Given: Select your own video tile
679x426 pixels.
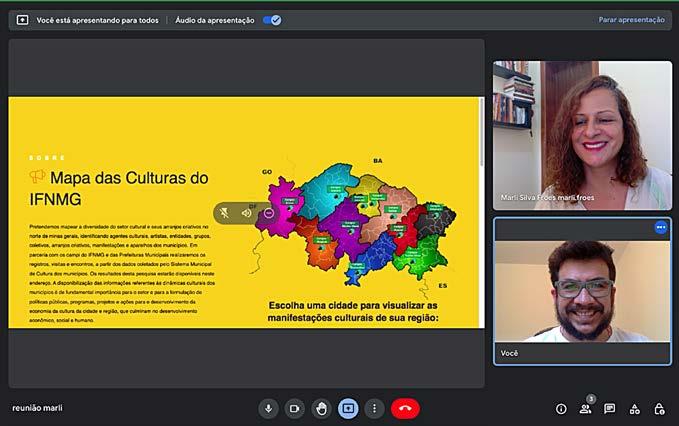Looking at the screenshot, I should [x=582, y=291].
